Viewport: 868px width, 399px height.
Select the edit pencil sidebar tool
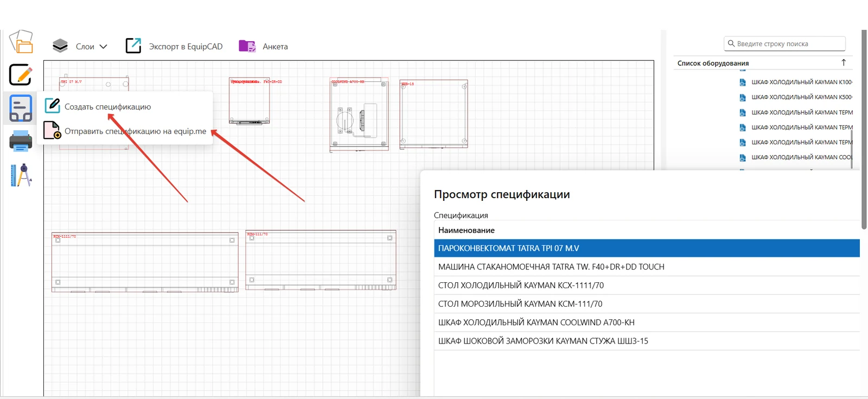21,75
